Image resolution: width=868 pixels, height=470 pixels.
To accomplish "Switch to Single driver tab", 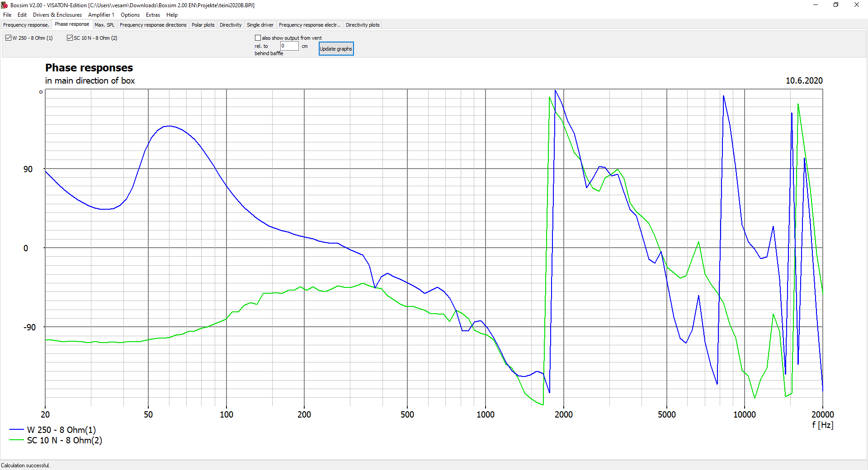I will click(x=260, y=25).
